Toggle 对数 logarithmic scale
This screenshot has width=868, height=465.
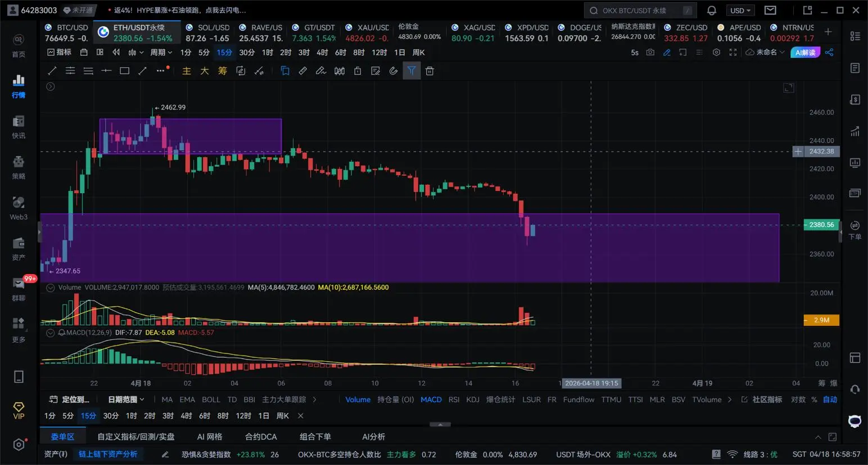798,399
